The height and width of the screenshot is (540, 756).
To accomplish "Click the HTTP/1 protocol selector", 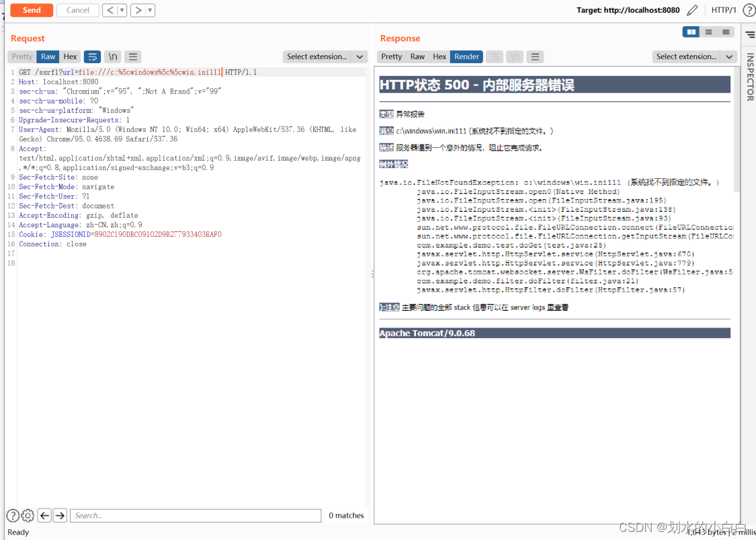I will 724,10.
